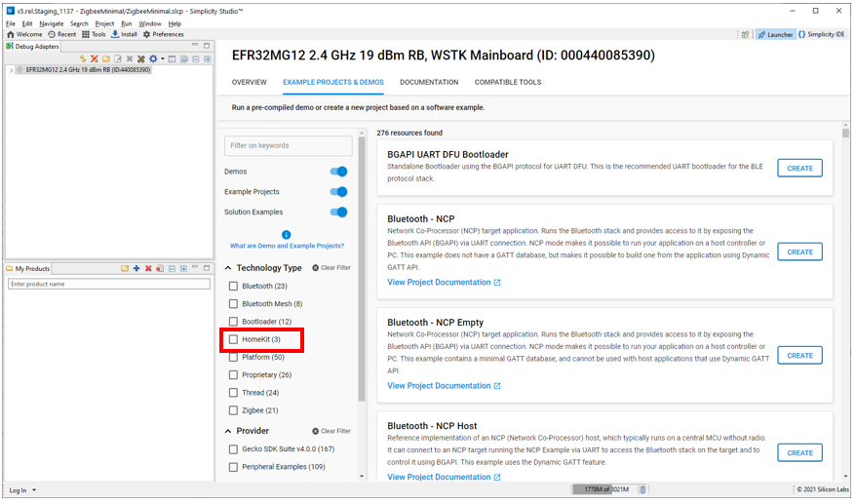Open the Recent projects clock icon

tap(52, 34)
